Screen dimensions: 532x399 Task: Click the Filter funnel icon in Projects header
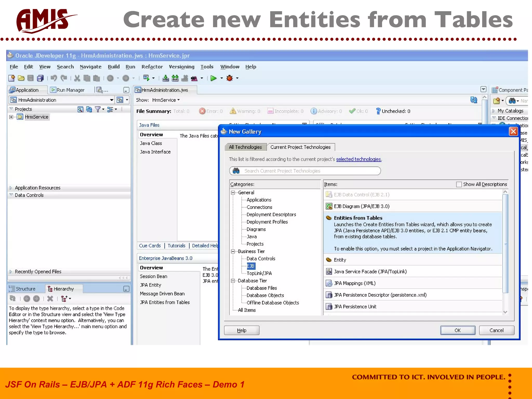pyautogui.click(x=98, y=109)
